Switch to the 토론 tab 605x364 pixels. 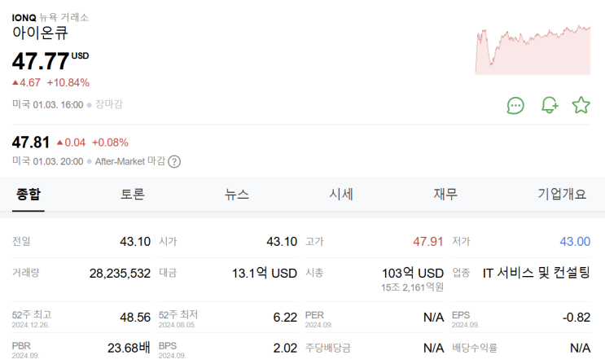click(x=133, y=194)
